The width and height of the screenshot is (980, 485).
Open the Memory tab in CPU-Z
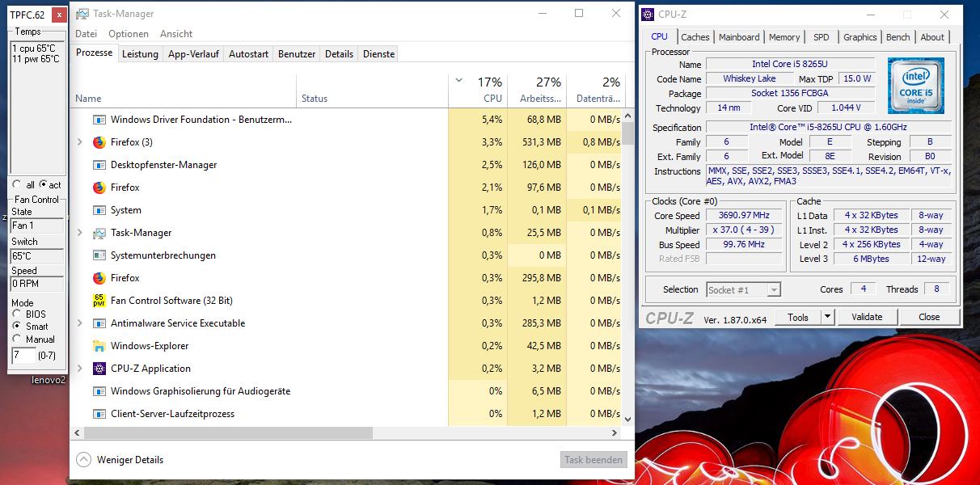tap(784, 37)
